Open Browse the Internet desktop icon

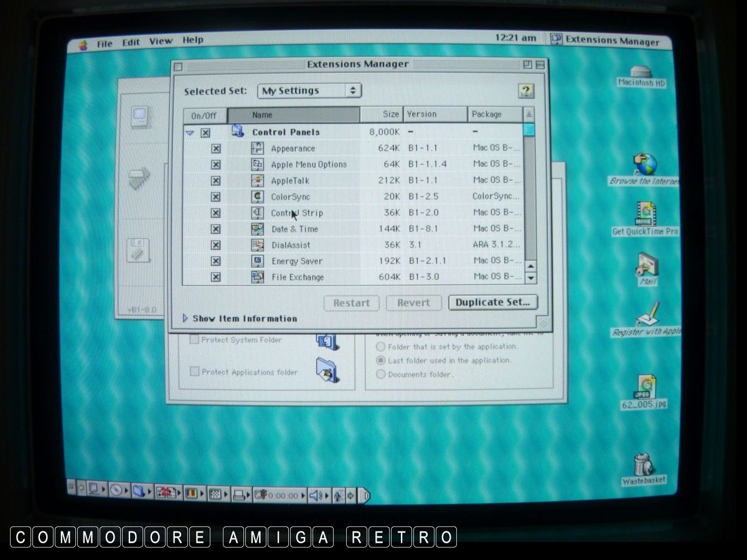point(646,166)
